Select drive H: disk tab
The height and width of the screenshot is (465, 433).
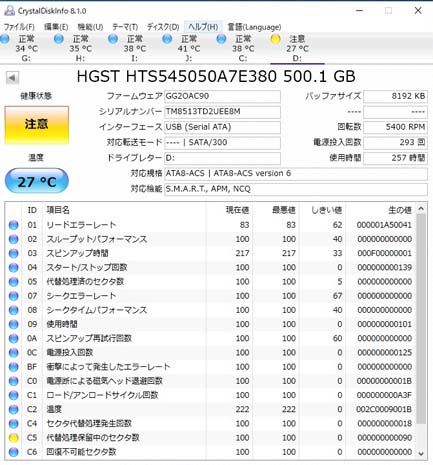pos(80,48)
